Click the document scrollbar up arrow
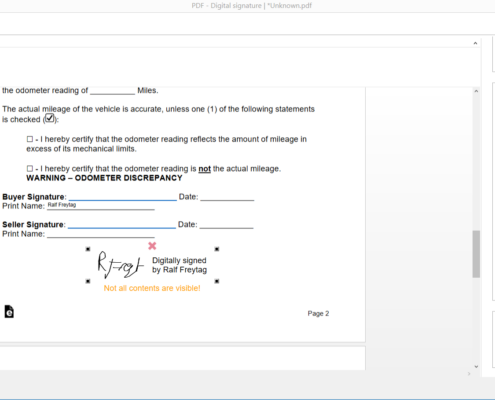Screen dimensions: 495x400 coord(476,91)
